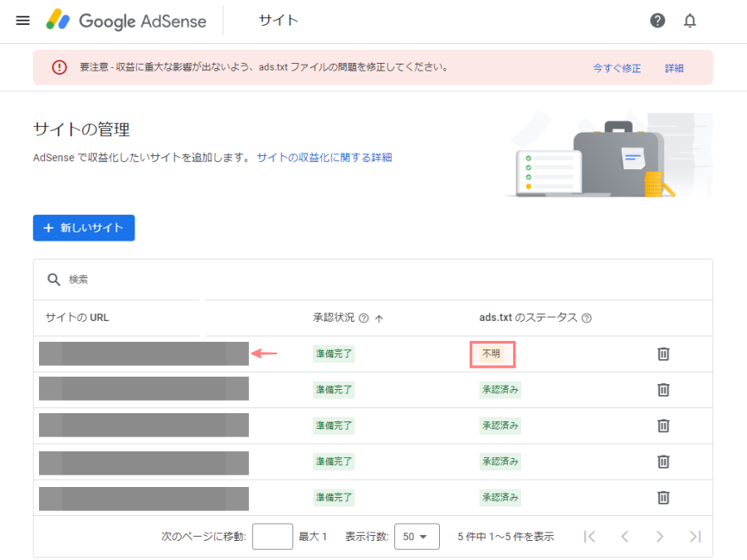
Task: Click the 新しいサイト button
Action: [83, 228]
